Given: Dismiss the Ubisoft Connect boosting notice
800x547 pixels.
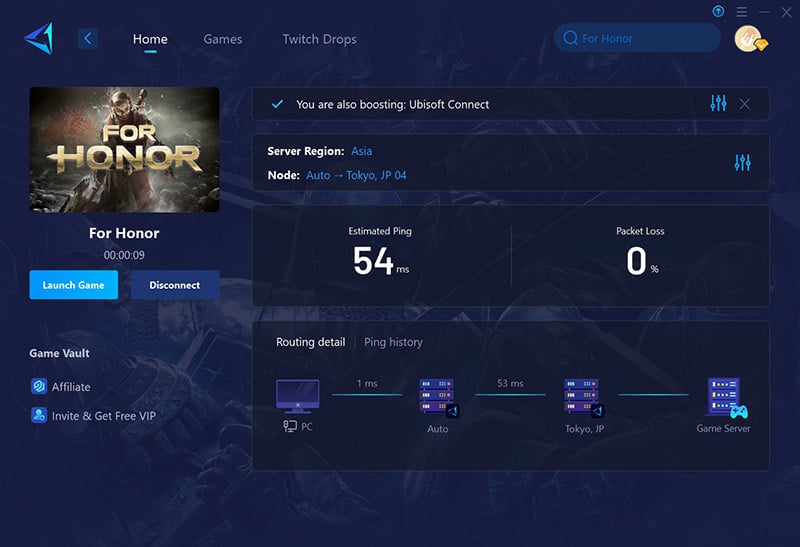Looking at the screenshot, I should [x=744, y=104].
